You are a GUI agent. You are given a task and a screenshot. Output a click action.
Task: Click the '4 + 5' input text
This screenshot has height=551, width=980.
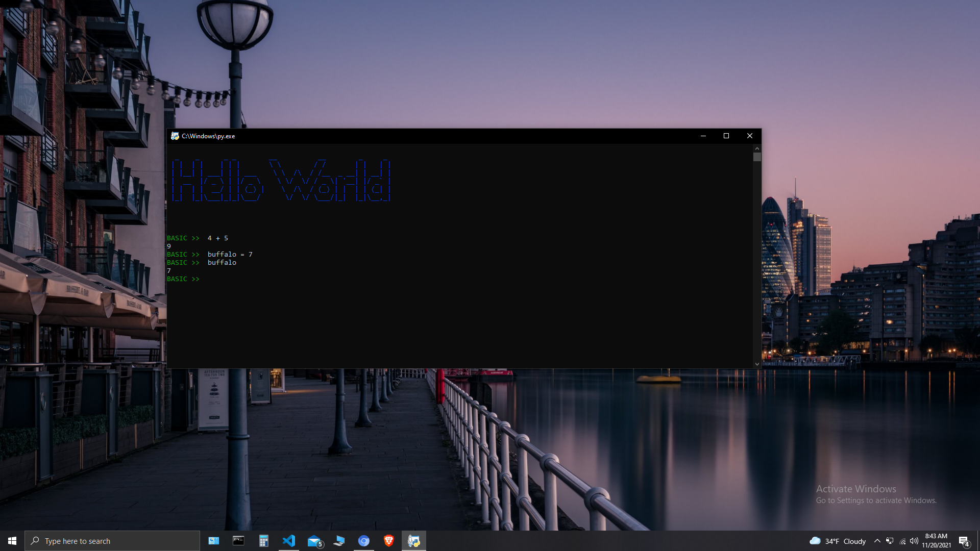click(x=218, y=238)
